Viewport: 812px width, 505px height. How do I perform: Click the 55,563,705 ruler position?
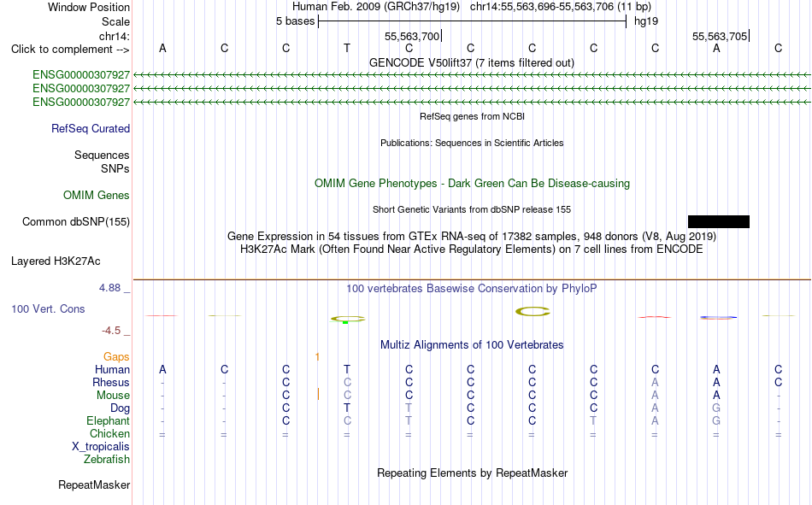point(720,36)
